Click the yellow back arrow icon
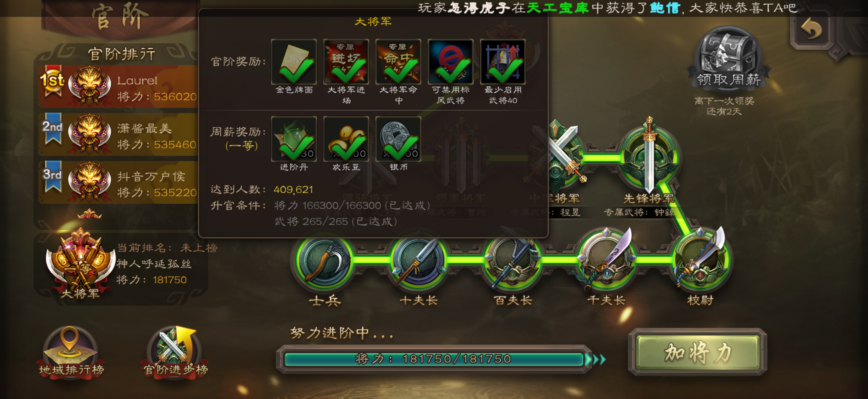The height and width of the screenshot is (399, 868). (811, 29)
